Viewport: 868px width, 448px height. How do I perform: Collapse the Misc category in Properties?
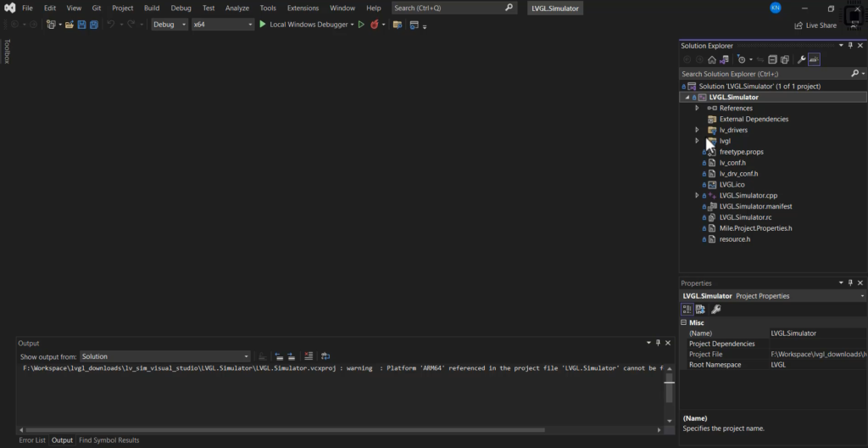(x=684, y=322)
